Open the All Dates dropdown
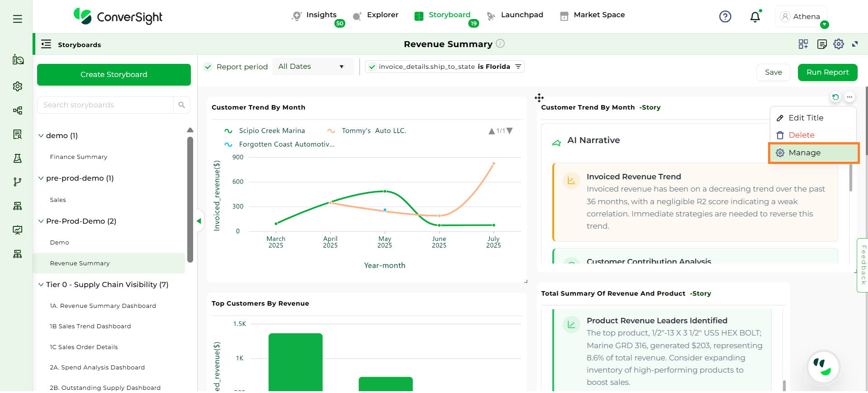 [x=312, y=67]
